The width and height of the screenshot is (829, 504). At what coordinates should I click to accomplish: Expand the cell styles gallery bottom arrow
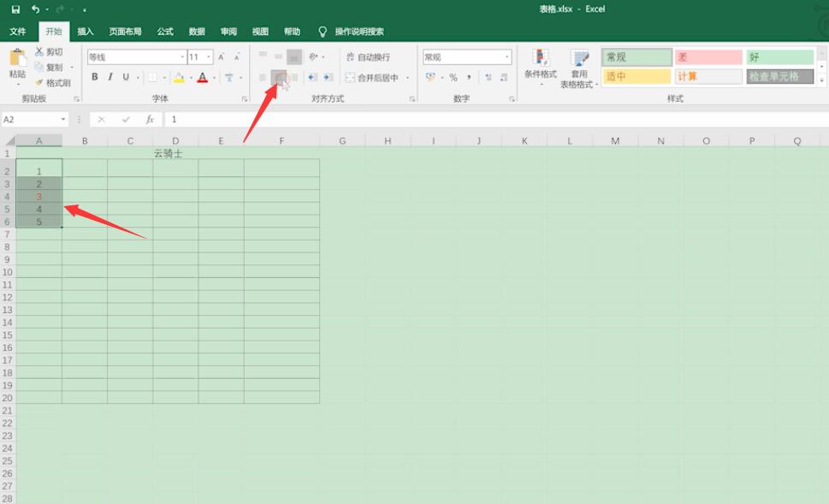pyautogui.click(x=822, y=80)
